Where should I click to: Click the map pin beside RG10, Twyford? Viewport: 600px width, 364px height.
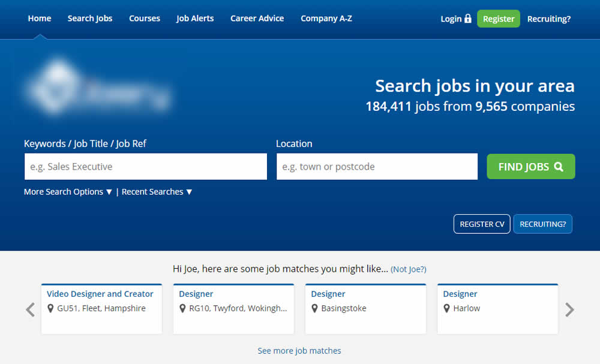coord(183,308)
